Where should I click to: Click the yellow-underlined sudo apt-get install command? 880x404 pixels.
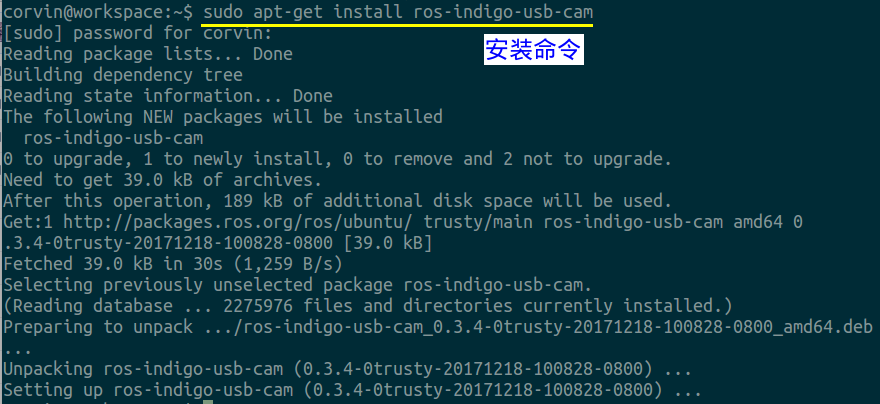397,12
